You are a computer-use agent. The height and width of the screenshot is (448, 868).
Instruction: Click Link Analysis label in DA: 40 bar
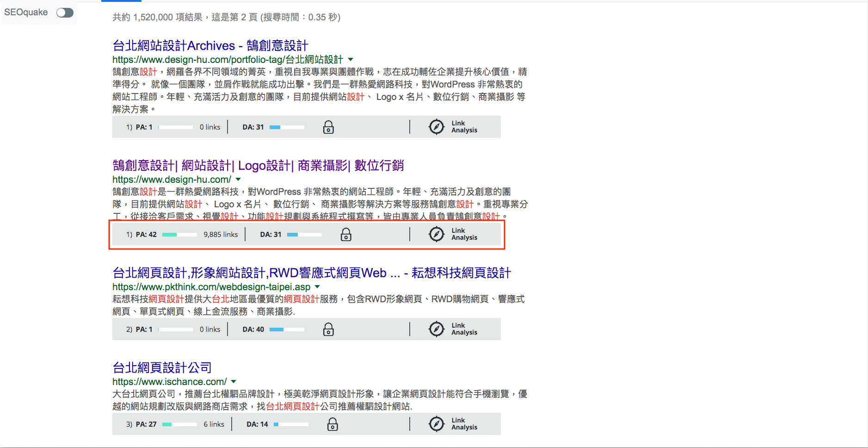tap(464, 329)
